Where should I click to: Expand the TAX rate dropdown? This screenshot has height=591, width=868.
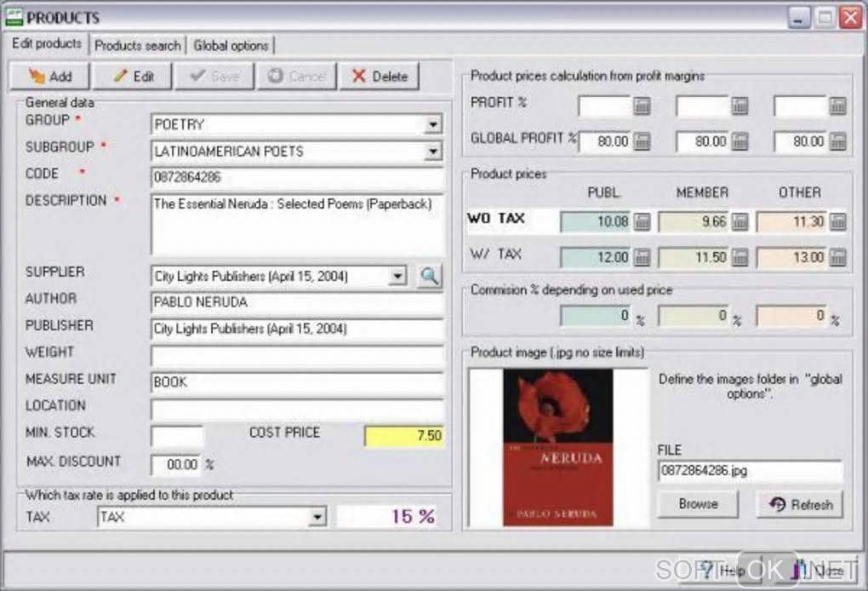pyautogui.click(x=317, y=517)
